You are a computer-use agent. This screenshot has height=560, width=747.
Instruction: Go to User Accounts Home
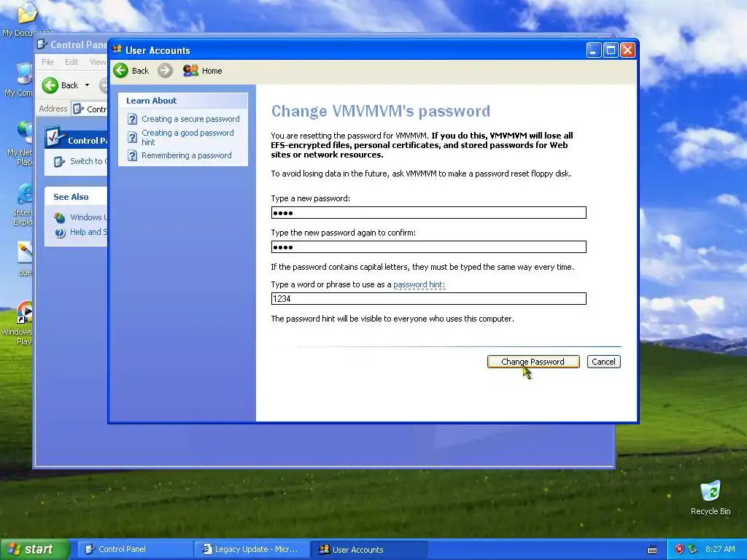[203, 71]
